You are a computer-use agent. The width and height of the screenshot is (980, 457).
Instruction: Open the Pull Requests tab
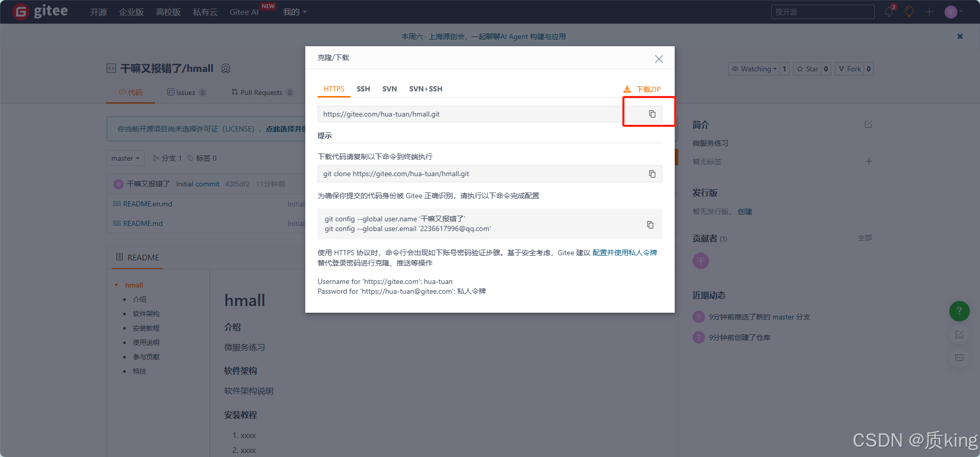pyautogui.click(x=262, y=92)
